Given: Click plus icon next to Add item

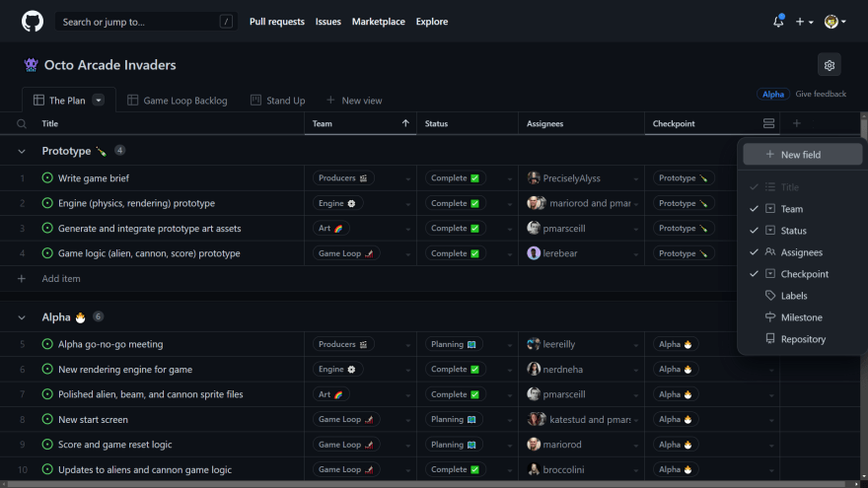Looking at the screenshot, I should point(22,278).
